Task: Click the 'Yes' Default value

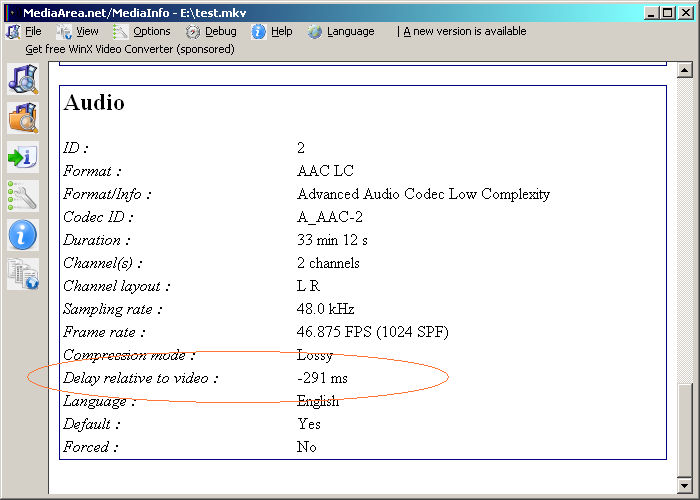Action: [309, 424]
